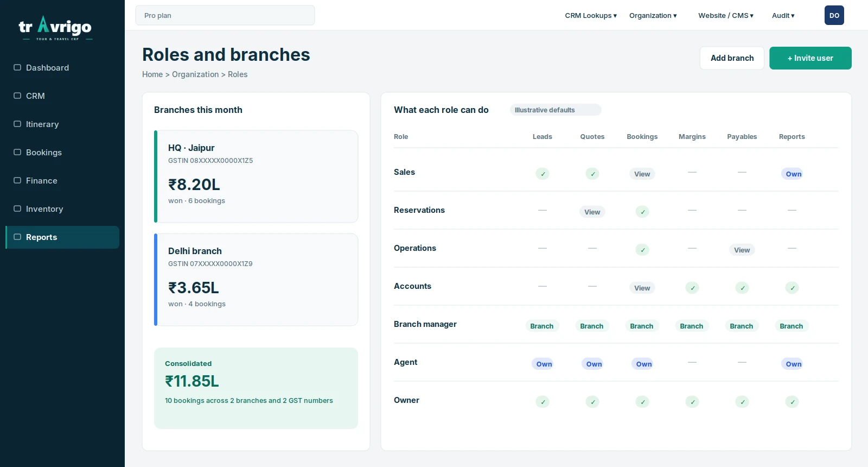Click the CRM sidebar icon
Screen dimensions: 868x467
pos(17,96)
